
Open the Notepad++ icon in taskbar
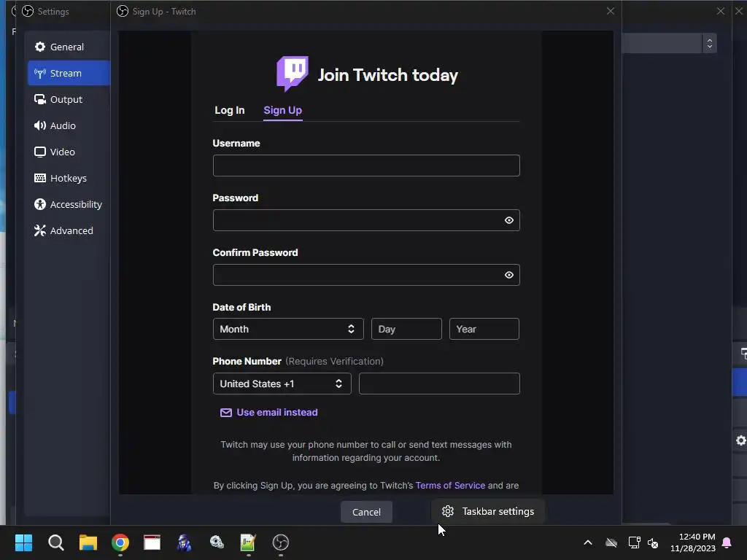tap(248, 542)
